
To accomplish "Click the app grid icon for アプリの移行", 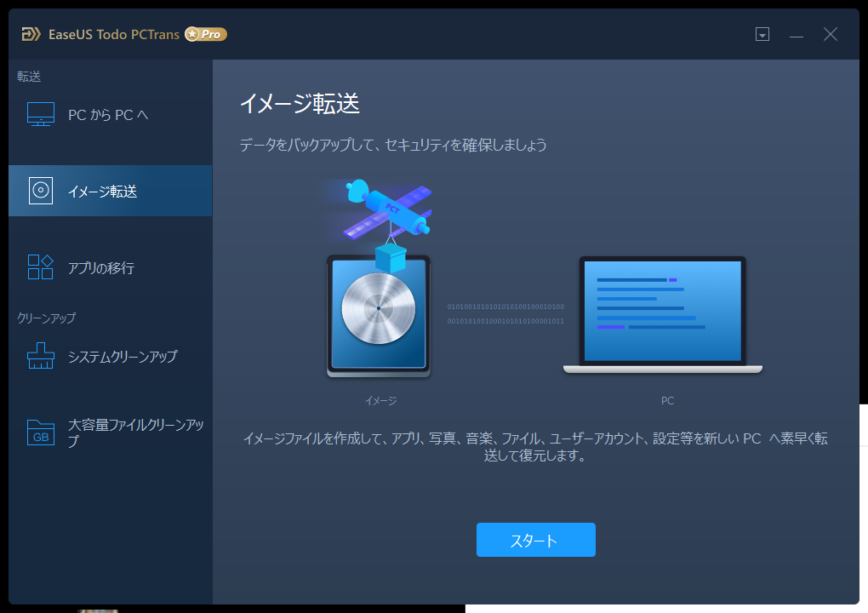I will [x=41, y=266].
